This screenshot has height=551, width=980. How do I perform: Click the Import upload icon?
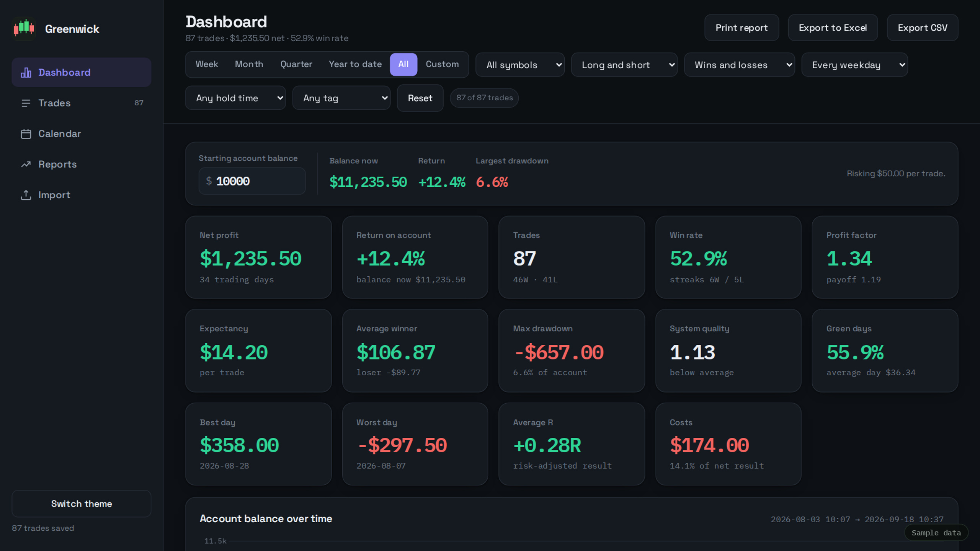coord(26,195)
